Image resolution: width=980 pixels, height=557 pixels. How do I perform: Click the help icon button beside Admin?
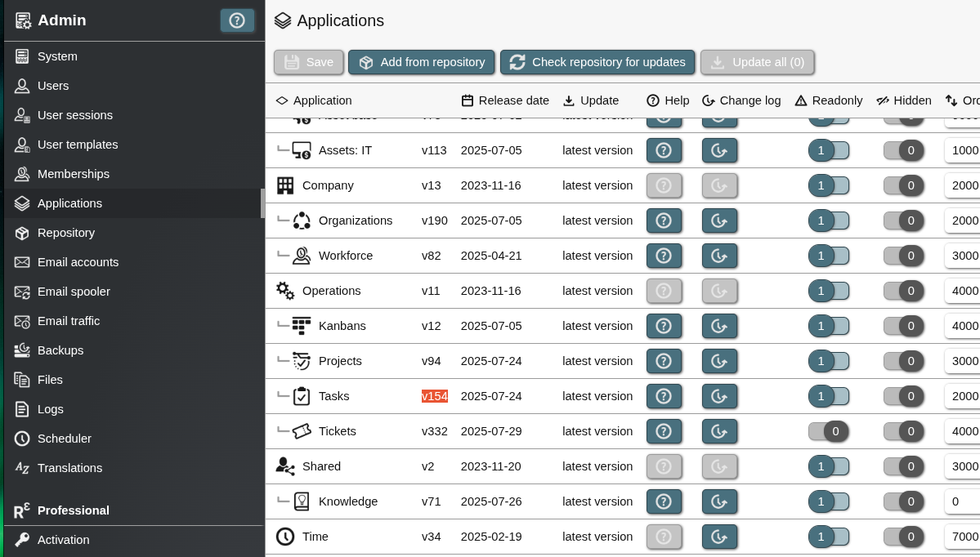coord(237,20)
